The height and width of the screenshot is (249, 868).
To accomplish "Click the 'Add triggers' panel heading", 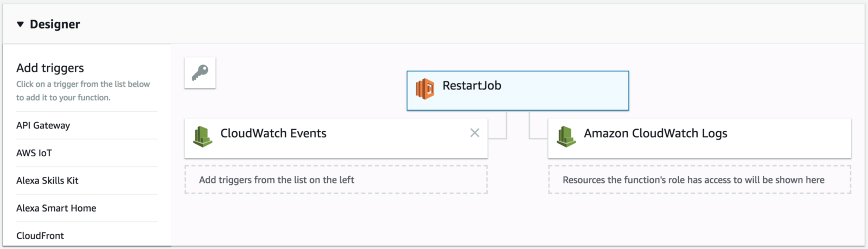I will pos(50,68).
